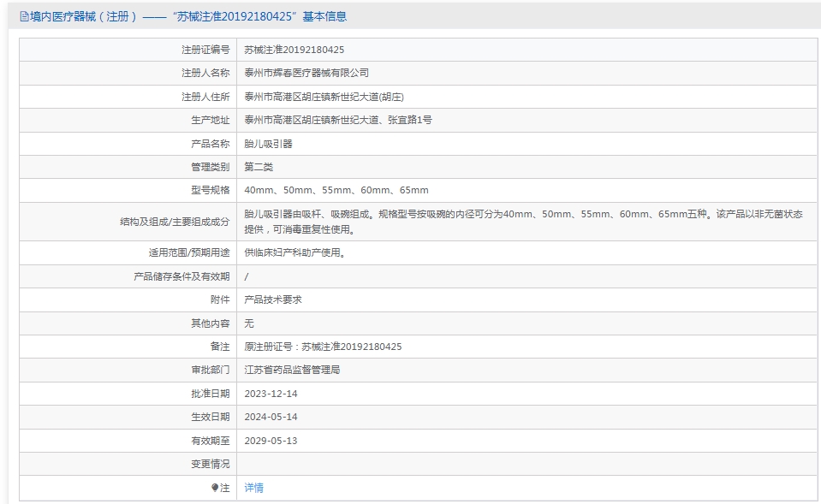Click the 结构及组成/主要组成成分 label
Image resolution: width=821 pixels, height=504 pixels.
pos(175,222)
